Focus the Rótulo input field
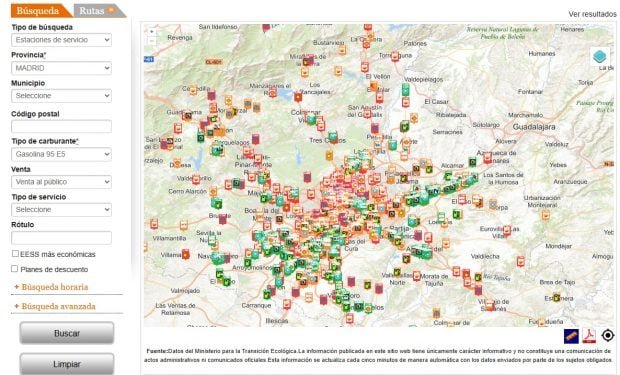Screen dimensions: 620x375 coord(61,237)
